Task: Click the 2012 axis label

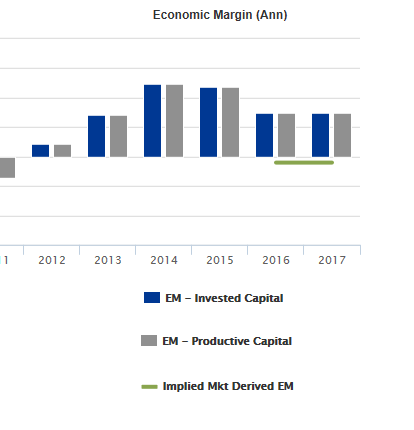Action: pyautogui.click(x=52, y=260)
